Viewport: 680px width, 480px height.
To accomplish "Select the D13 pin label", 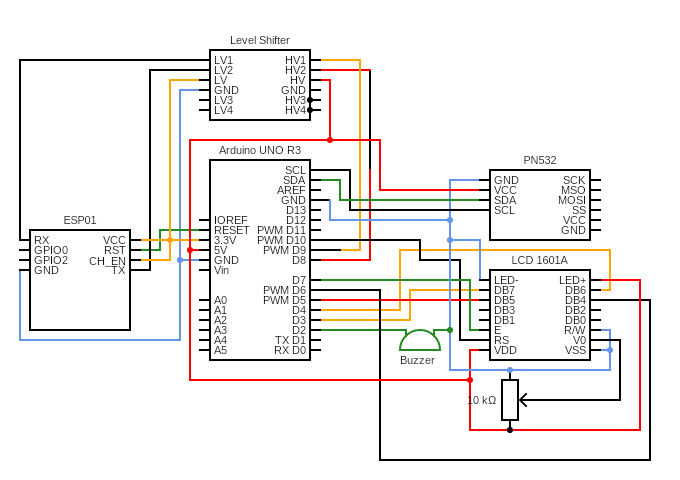I will (x=296, y=210).
